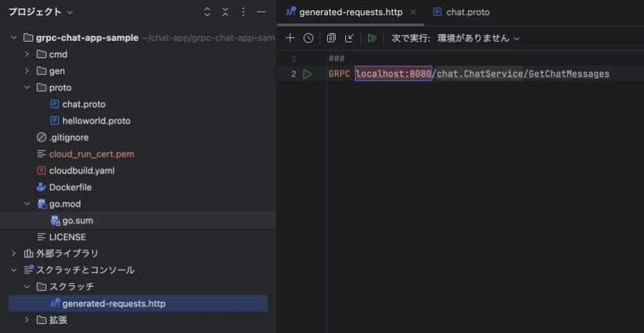Click the examples copy icon in HTTP toolbar

point(331,38)
